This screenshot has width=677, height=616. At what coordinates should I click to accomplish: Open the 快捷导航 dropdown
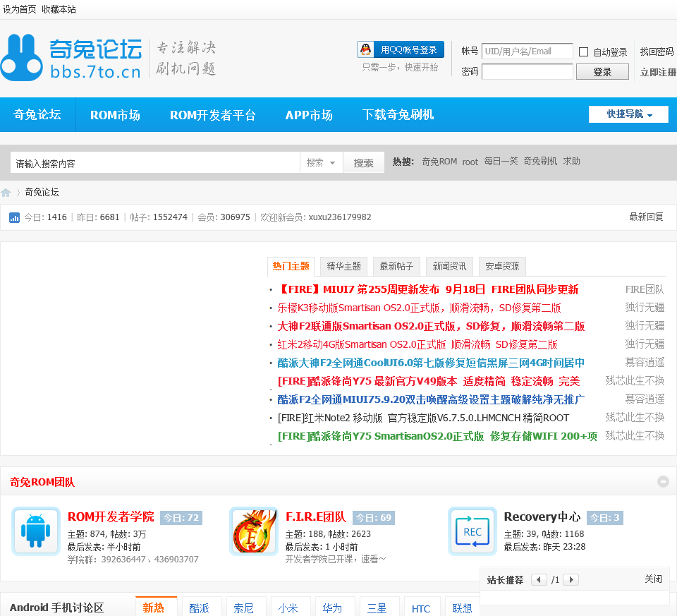click(x=628, y=114)
